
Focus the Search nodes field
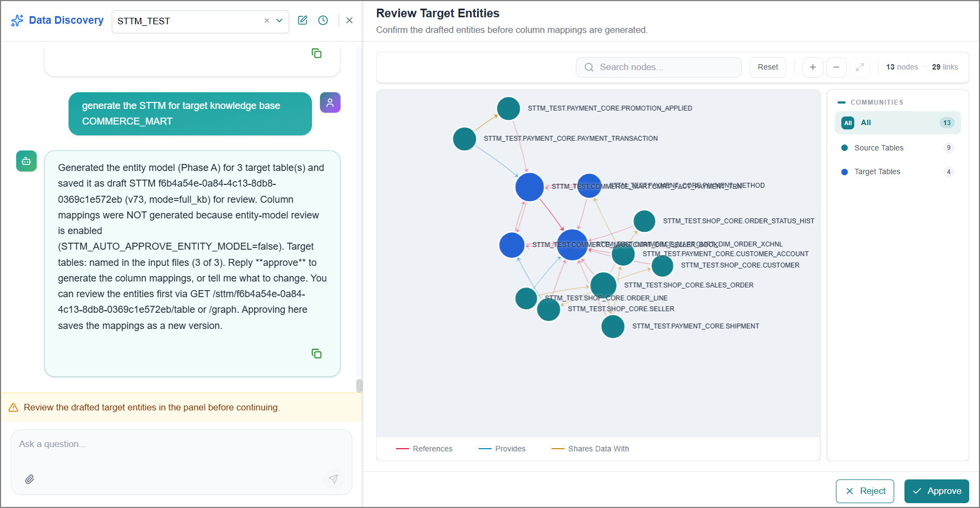[659, 67]
